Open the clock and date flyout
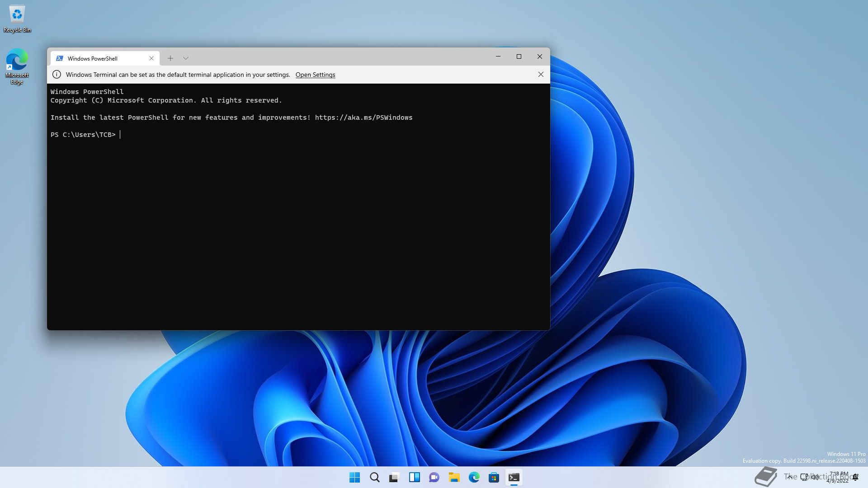 tap(838, 477)
